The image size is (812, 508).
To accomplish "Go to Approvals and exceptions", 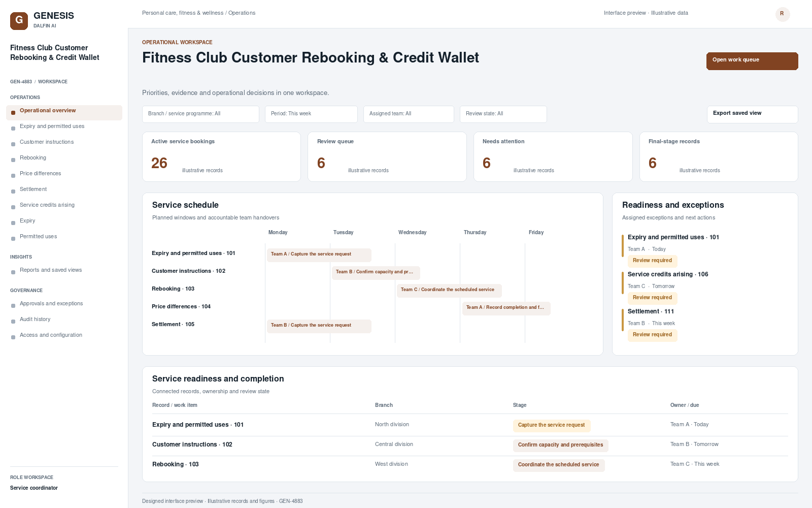I will click(64, 304).
